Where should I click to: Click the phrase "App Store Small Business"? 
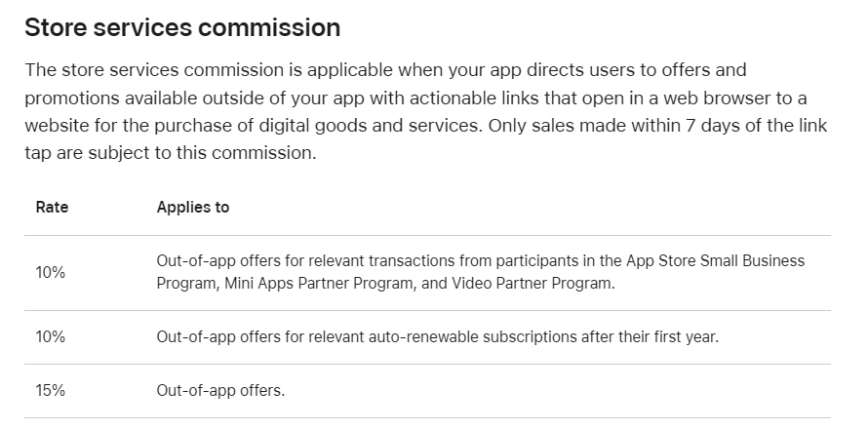715,260
